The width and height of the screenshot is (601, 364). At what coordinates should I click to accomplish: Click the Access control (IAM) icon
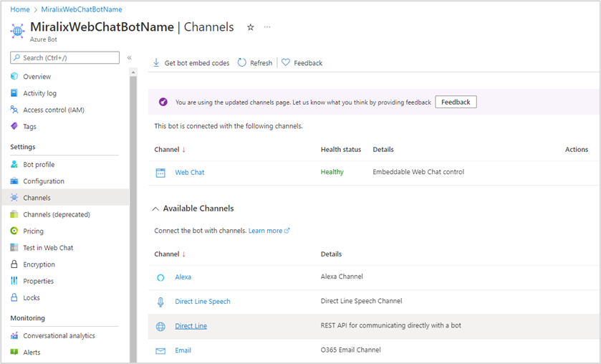pyautogui.click(x=14, y=110)
